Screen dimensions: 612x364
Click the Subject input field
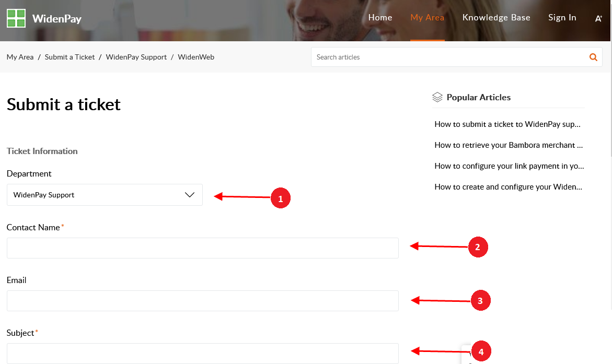(x=203, y=354)
